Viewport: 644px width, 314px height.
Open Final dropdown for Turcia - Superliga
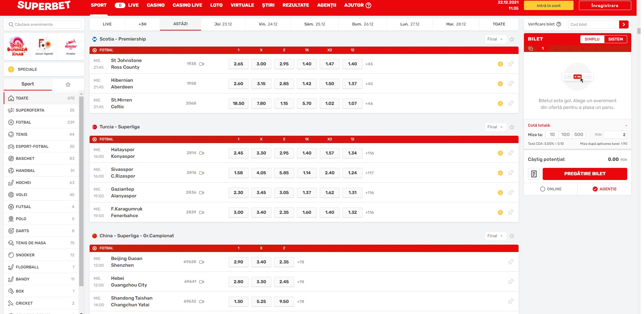[x=495, y=127]
